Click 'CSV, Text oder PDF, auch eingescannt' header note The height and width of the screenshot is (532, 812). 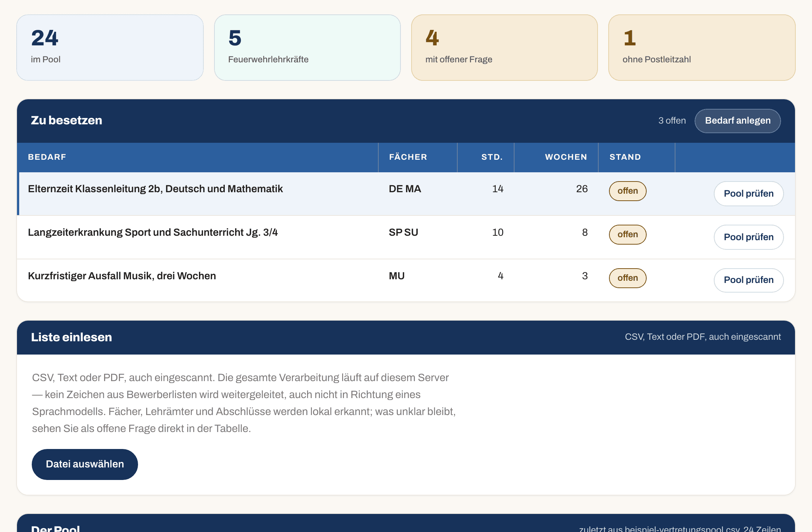pos(703,337)
